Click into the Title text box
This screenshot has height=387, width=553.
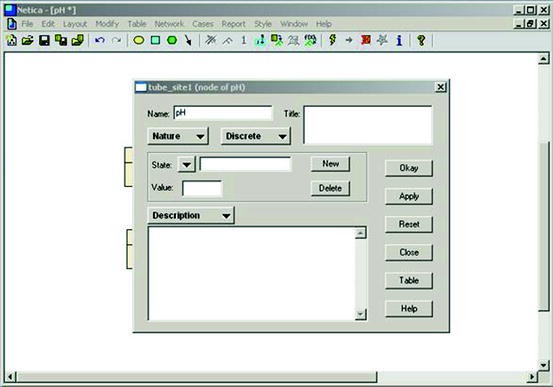click(x=368, y=125)
